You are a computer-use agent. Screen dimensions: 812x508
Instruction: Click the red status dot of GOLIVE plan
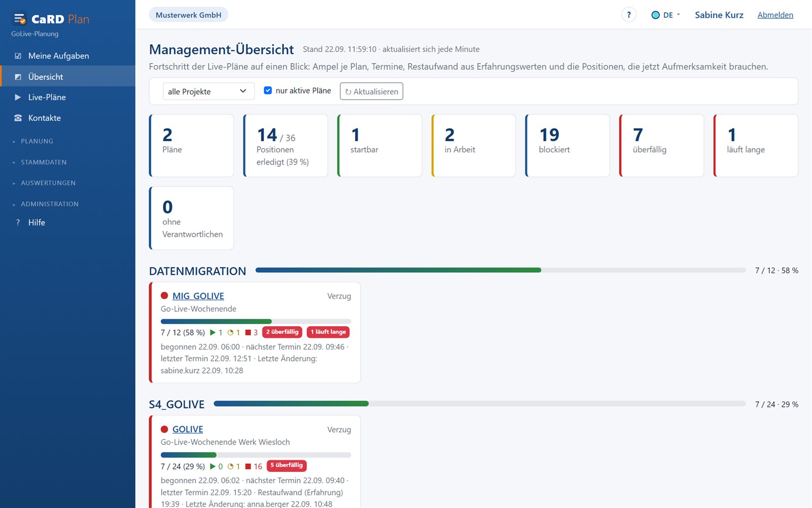[x=164, y=429]
